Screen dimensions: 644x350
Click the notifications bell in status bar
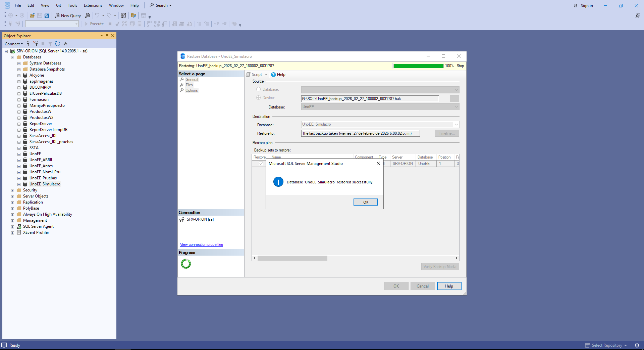click(637, 345)
